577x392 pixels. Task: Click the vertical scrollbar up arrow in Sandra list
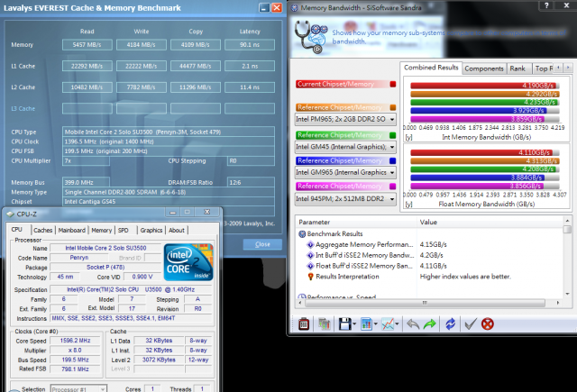(x=567, y=221)
